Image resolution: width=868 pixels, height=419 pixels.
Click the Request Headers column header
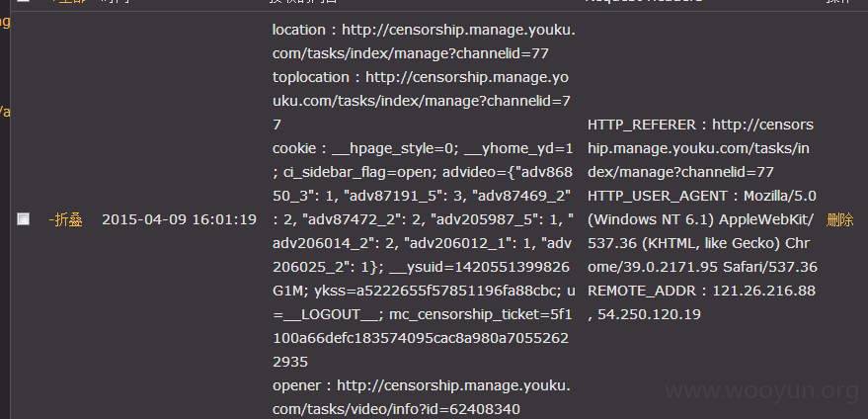tap(644, 1)
